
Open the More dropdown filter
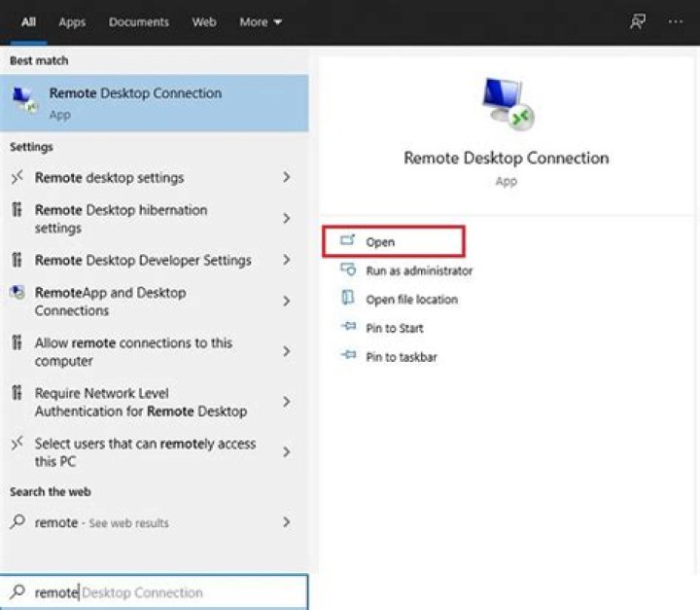click(261, 22)
